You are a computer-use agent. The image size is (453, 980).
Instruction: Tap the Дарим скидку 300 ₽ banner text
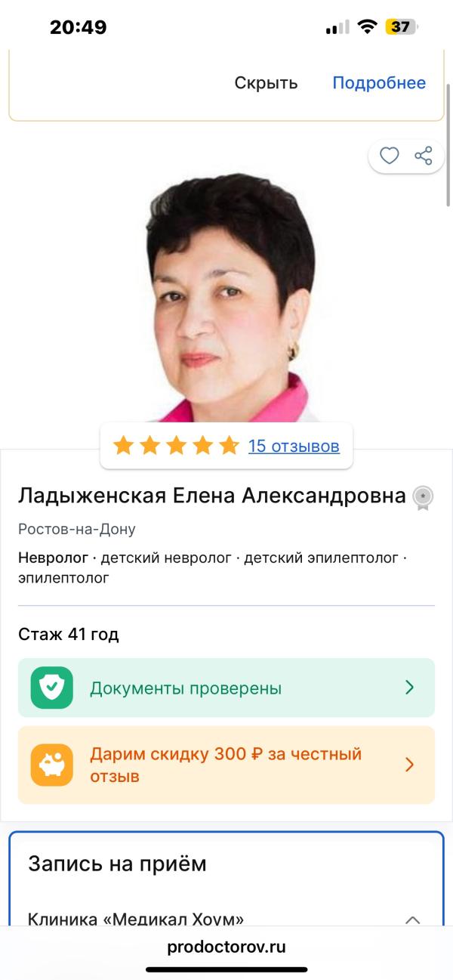(x=226, y=765)
